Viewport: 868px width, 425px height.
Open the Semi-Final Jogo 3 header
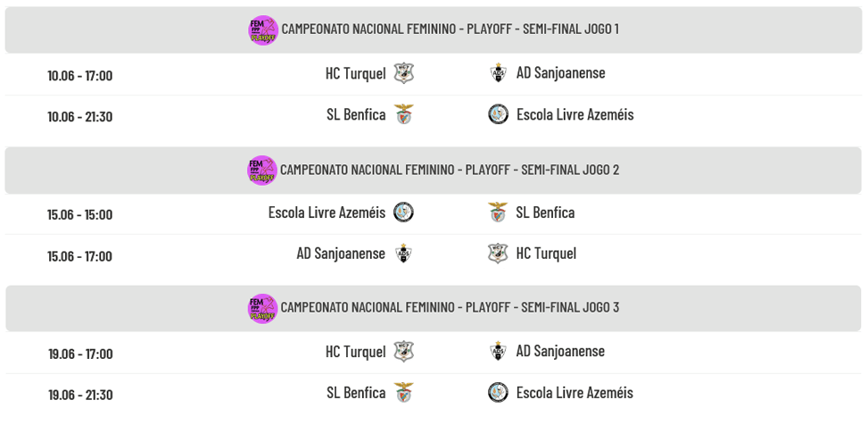[x=434, y=309]
